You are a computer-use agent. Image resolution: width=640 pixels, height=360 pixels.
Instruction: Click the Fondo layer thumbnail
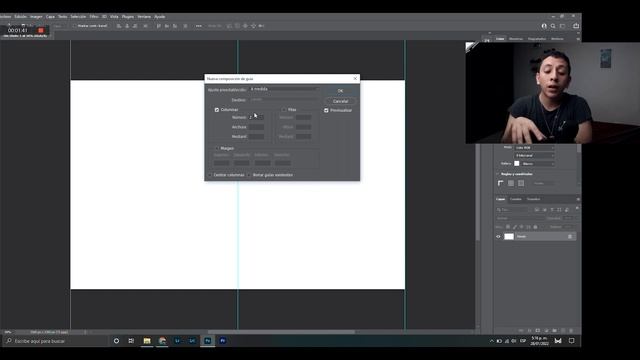(509, 236)
